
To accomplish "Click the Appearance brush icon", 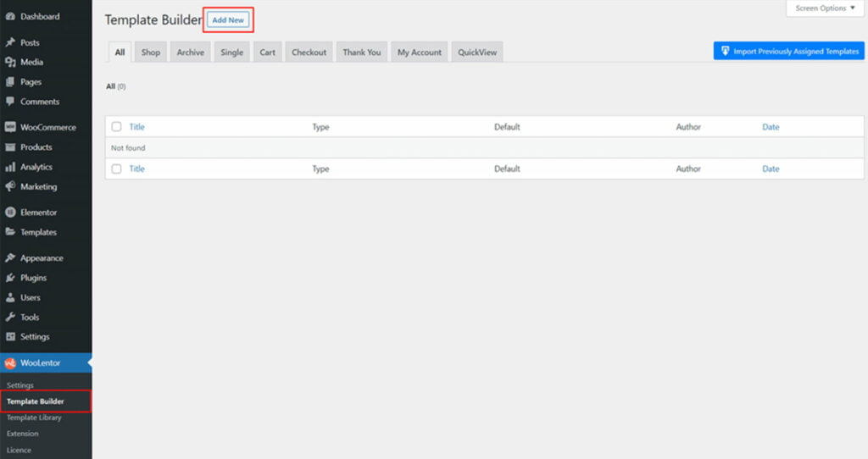I will point(10,257).
